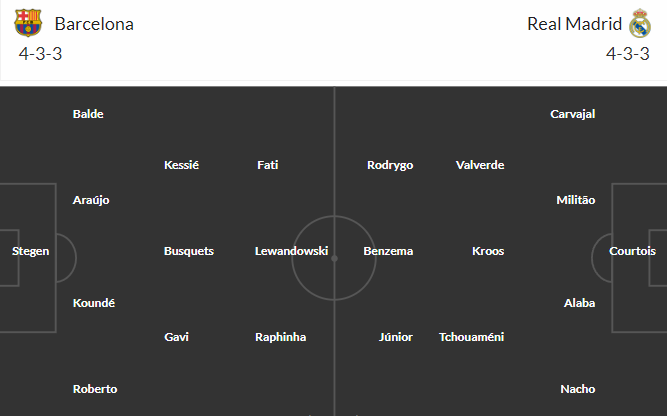Click goalkeeper Stegen
The image size is (667, 416).
[x=31, y=251]
